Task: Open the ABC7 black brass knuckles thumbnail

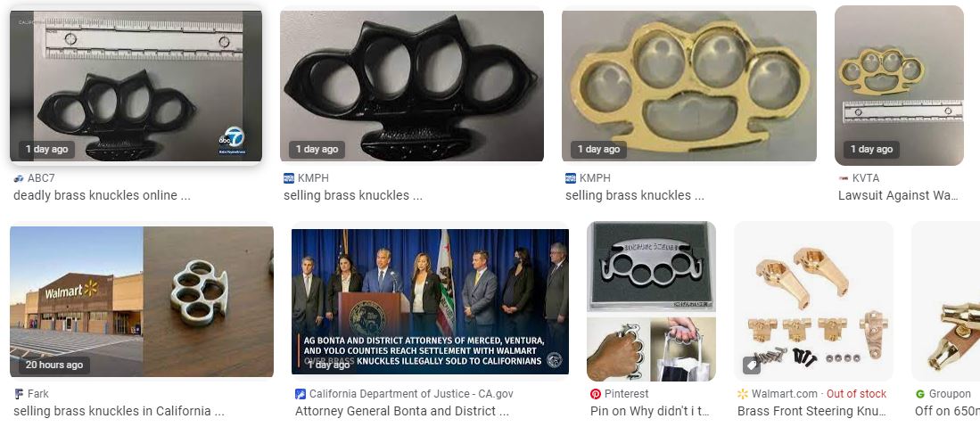Action: [136, 86]
